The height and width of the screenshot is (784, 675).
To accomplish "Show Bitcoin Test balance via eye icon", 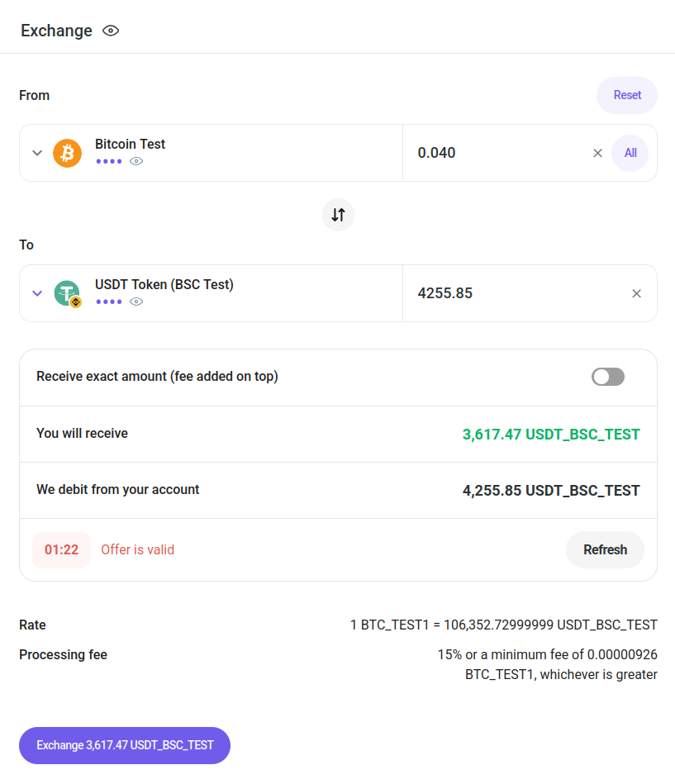I will pyautogui.click(x=136, y=161).
